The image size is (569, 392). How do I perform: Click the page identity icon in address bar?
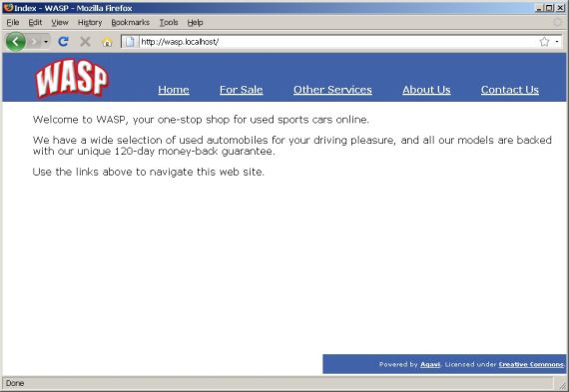(130, 42)
